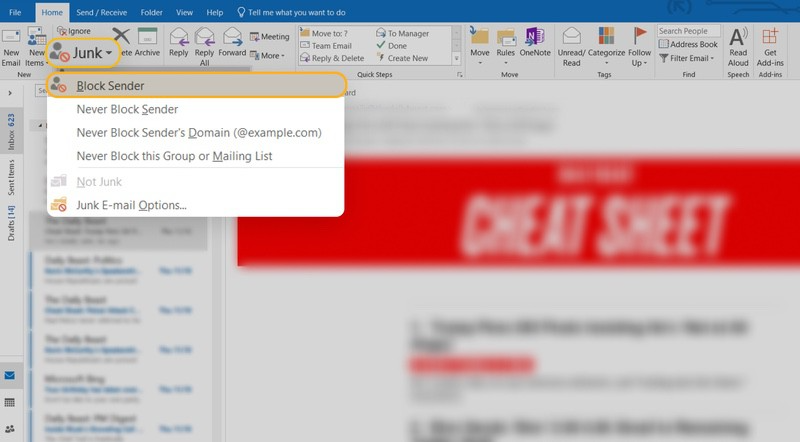
Task: Select 'Move to: ?' quick step
Action: pyautogui.click(x=324, y=33)
